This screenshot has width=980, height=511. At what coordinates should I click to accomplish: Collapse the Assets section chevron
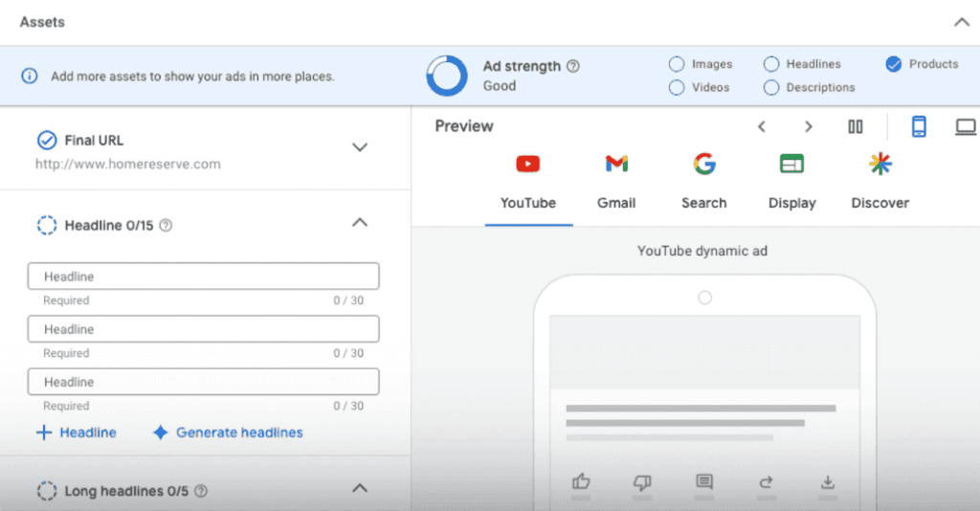coord(961,23)
